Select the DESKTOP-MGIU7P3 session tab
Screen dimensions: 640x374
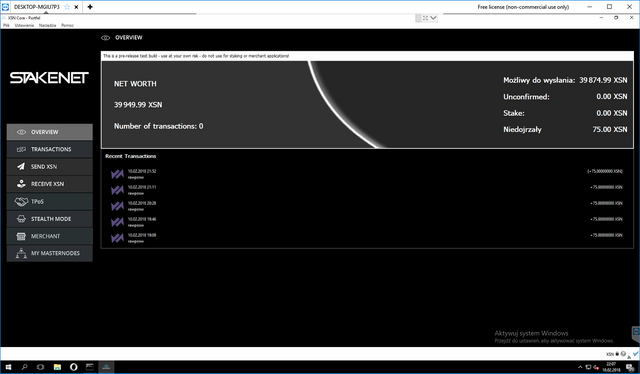[x=36, y=7]
